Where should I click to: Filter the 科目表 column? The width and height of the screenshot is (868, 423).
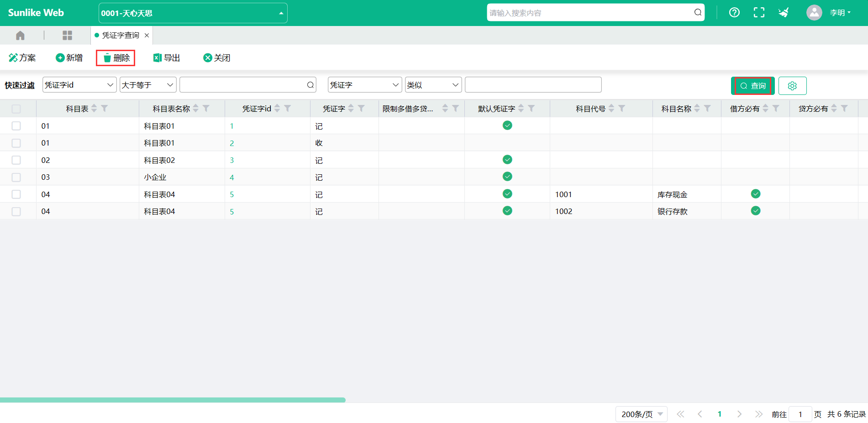pyautogui.click(x=105, y=109)
